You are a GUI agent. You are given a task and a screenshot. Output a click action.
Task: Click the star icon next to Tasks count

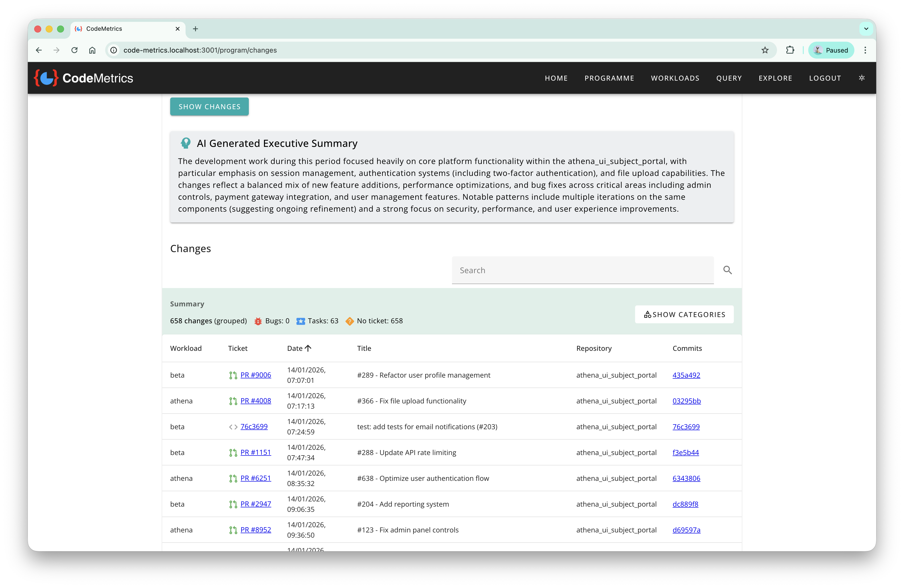tap(301, 321)
